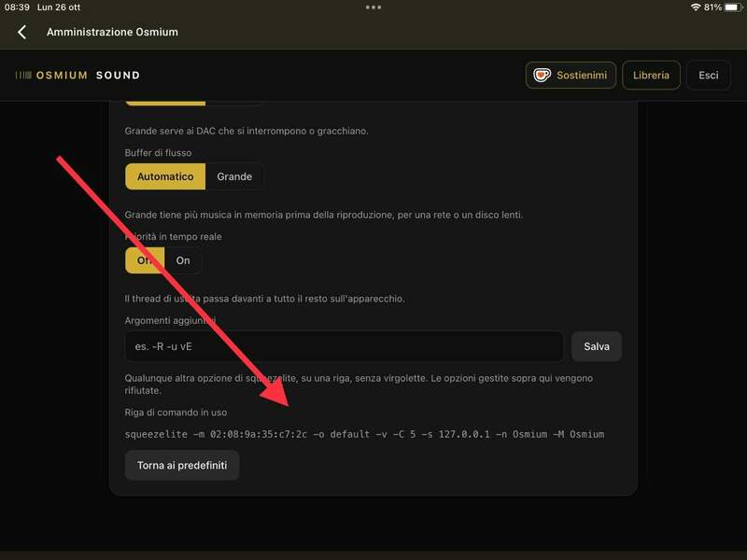The width and height of the screenshot is (747, 560).
Task: Save the extra arguments with Salva
Action: (x=597, y=346)
